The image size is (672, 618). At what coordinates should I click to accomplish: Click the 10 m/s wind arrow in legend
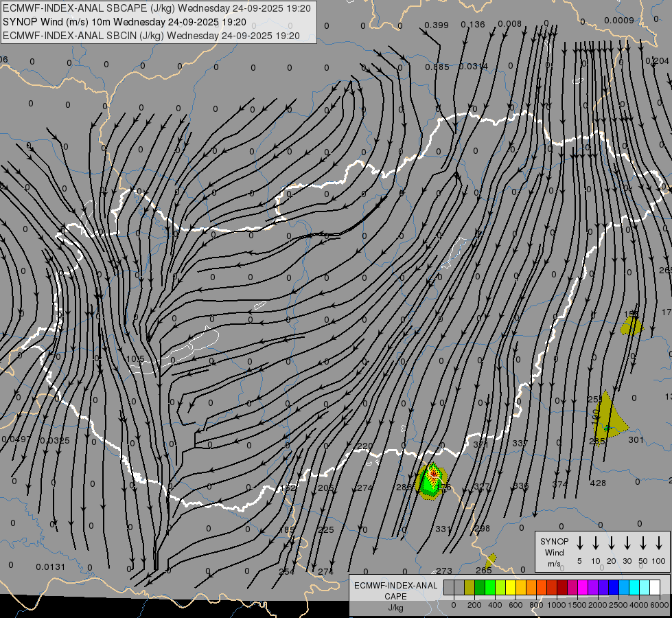coord(595,543)
